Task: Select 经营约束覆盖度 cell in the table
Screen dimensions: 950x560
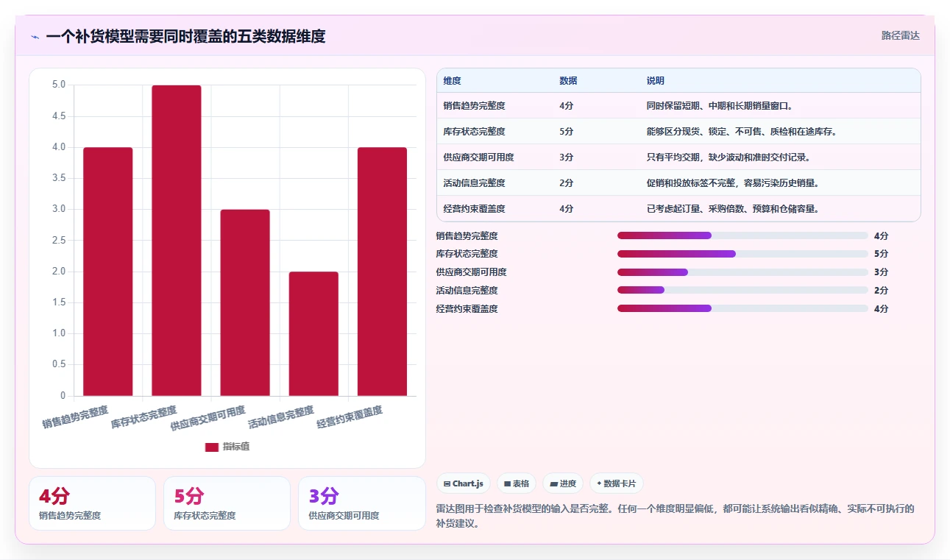Action: click(474, 209)
